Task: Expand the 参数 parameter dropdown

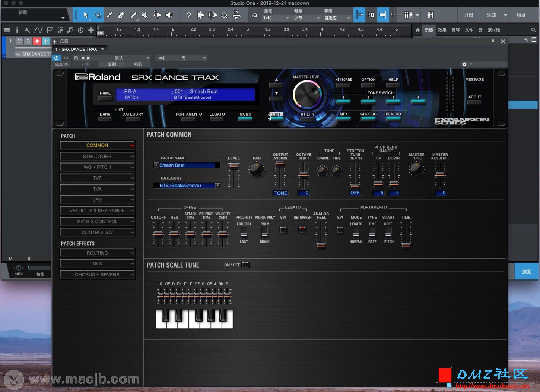Action: coord(63,18)
